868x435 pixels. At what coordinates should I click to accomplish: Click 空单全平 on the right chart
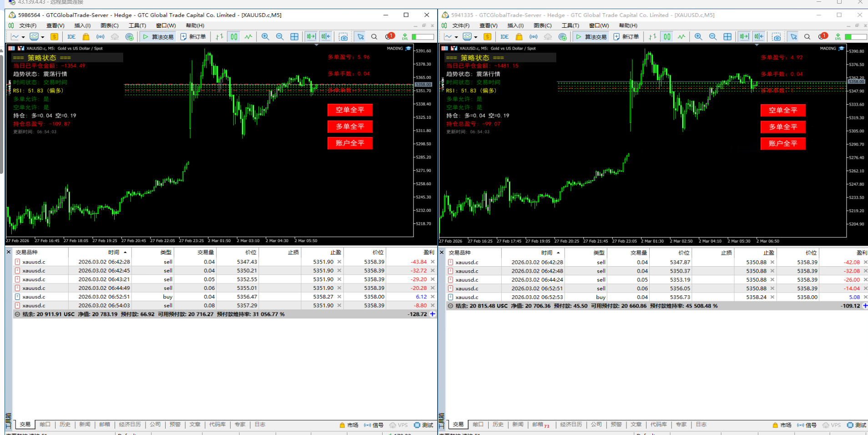pos(783,110)
